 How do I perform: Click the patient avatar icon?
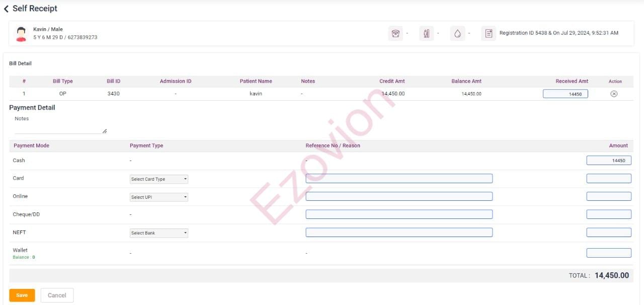tap(21, 34)
